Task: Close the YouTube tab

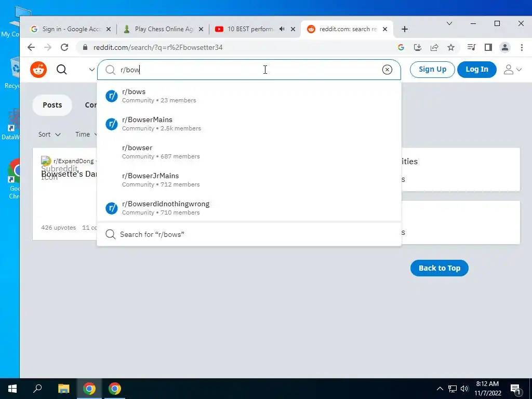Action: 293,29
